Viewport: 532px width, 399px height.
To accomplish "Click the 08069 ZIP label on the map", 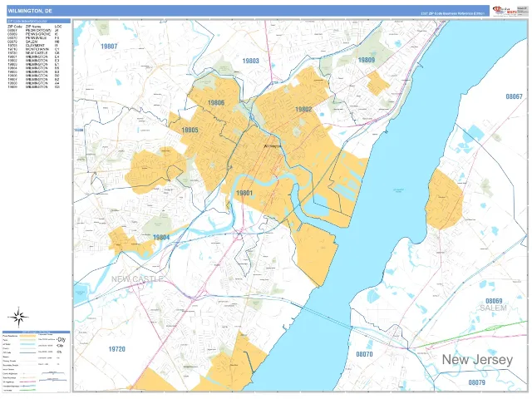I will click(494, 301).
